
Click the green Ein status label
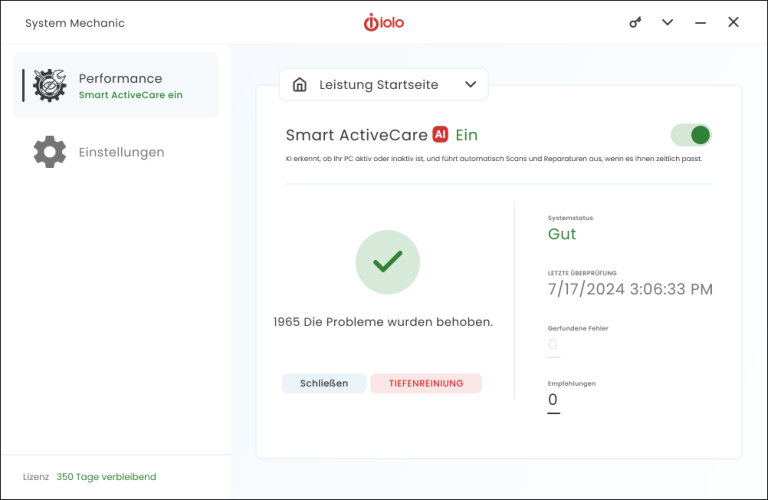click(466, 135)
